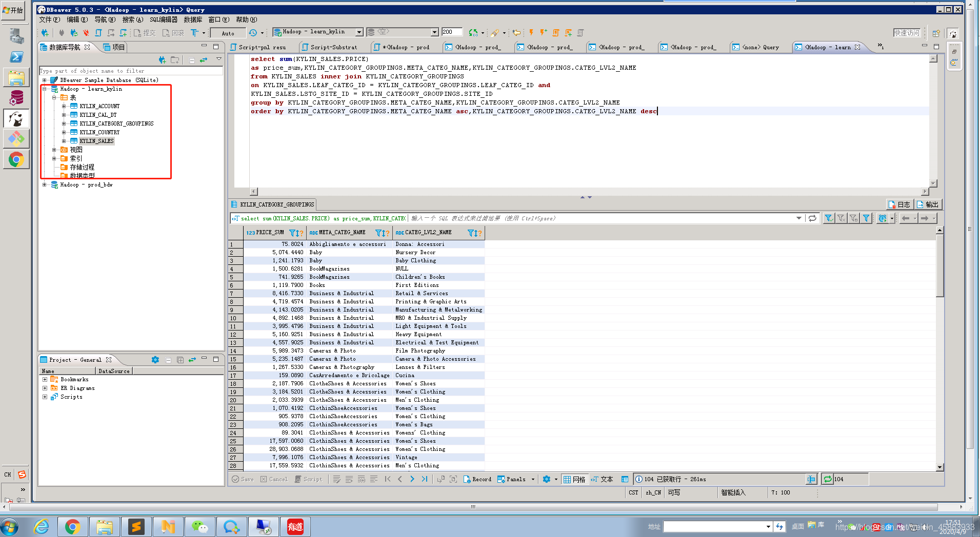
Task: Click the 日志 log button
Action: 899,204
